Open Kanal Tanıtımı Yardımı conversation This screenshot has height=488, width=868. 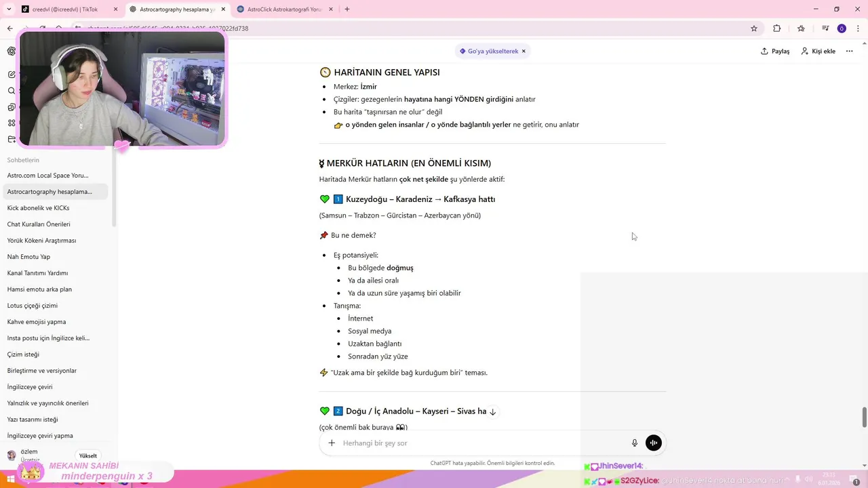pyautogui.click(x=56, y=273)
